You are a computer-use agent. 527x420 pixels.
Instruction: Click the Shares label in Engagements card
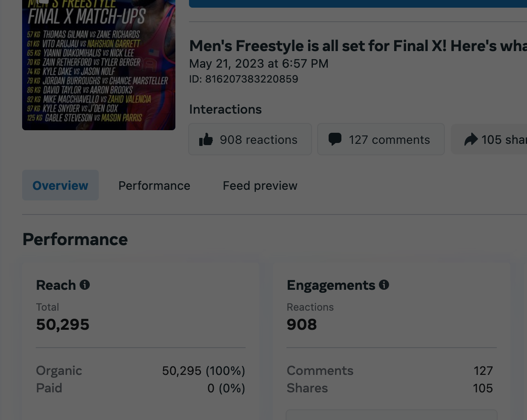[x=307, y=388]
